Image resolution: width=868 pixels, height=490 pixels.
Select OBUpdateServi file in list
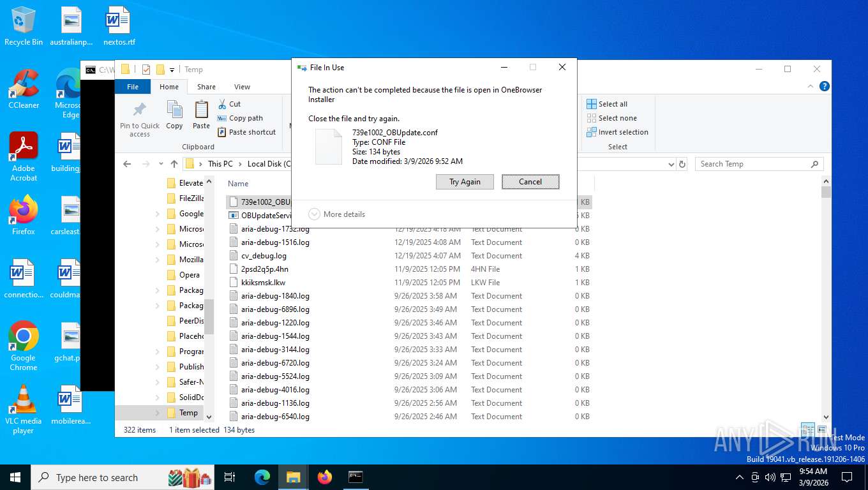259,216
